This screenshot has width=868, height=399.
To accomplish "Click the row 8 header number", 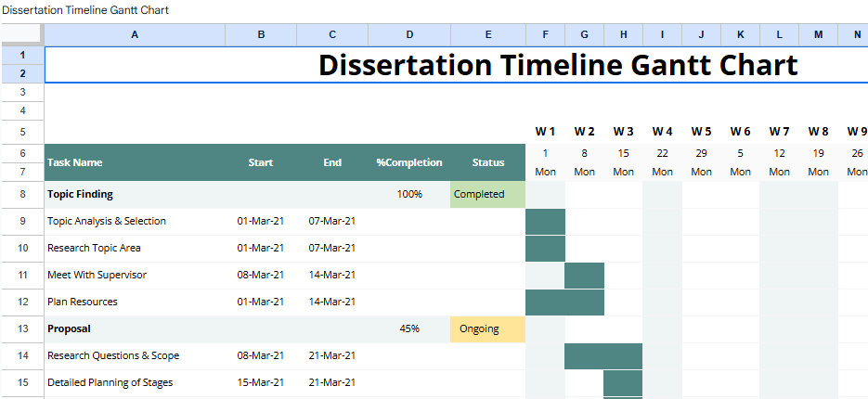I will pyautogui.click(x=22, y=195).
